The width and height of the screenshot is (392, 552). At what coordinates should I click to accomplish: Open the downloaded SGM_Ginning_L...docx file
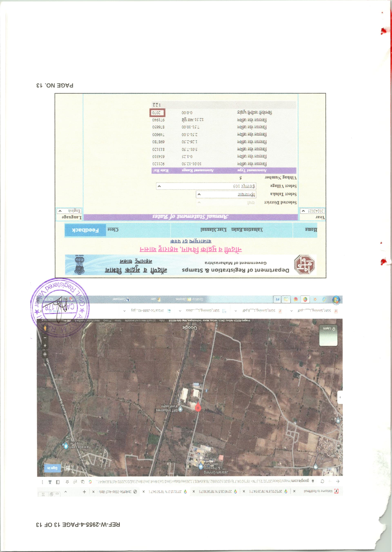[x=206, y=311]
